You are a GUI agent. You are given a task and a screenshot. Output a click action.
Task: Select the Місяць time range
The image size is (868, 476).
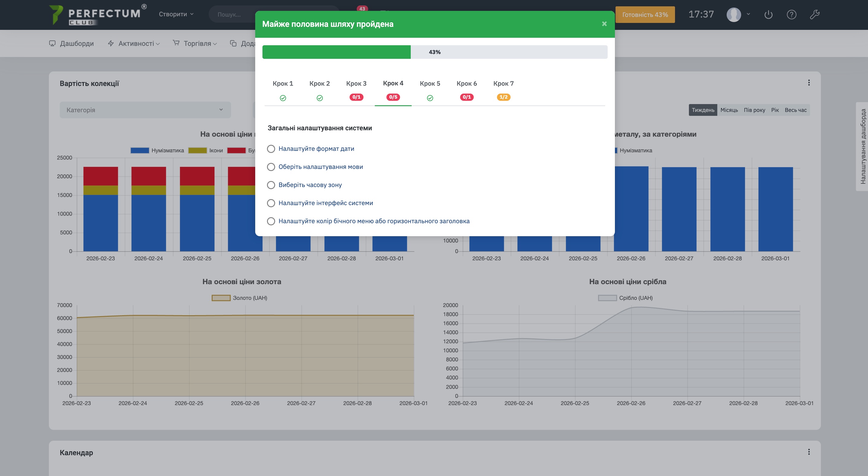pyautogui.click(x=729, y=110)
